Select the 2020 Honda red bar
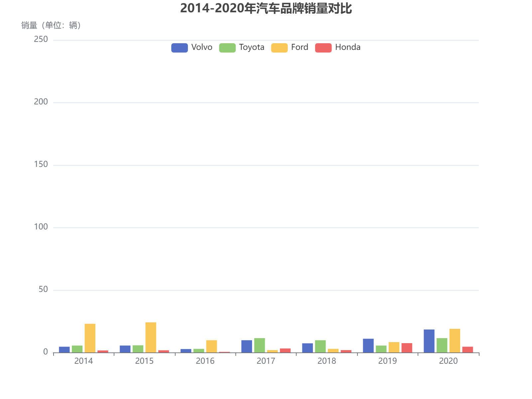Image resolution: width=532 pixels, height=399 pixels. click(x=467, y=350)
